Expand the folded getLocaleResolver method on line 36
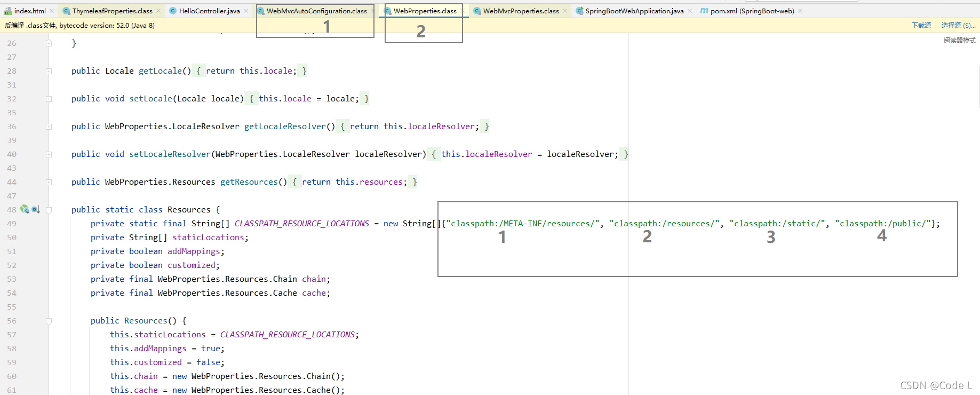 click(49, 127)
